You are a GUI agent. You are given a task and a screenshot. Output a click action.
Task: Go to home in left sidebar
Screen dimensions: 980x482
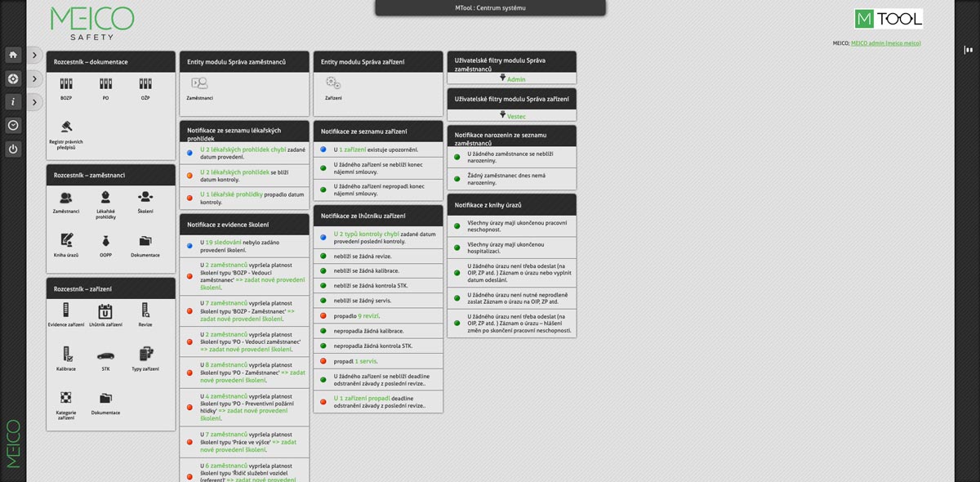(x=13, y=55)
